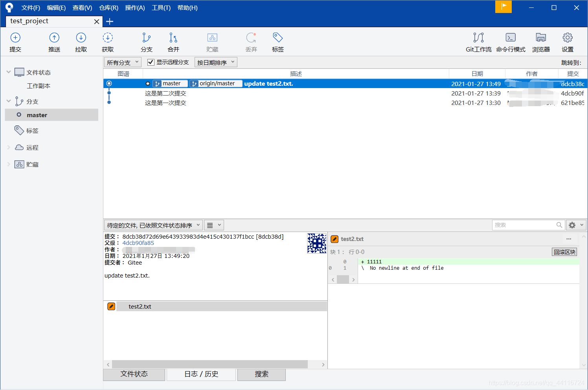This screenshot has width=588, height=390.
Task: Open the 按日期排序 sort dropdown
Action: click(x=216, y=62)
